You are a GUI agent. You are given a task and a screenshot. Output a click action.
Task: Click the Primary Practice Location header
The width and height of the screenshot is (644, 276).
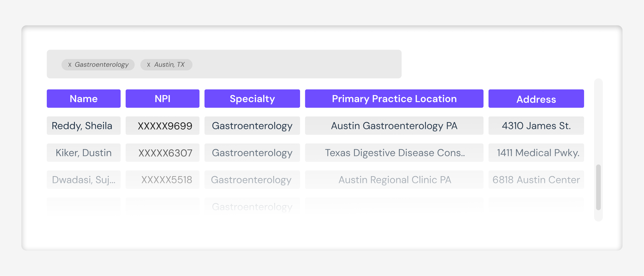click(394, 99)
